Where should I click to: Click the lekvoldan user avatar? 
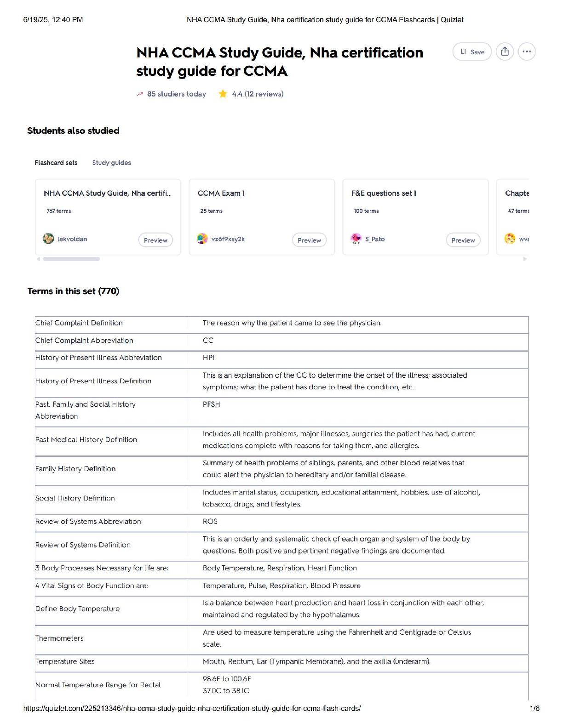(48, 239)
